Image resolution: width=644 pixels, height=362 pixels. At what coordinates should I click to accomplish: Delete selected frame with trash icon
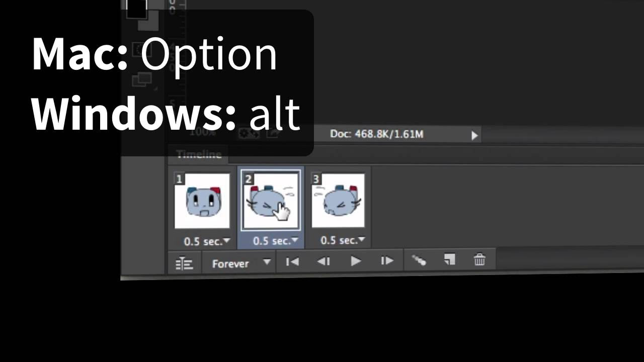[479, 259]
